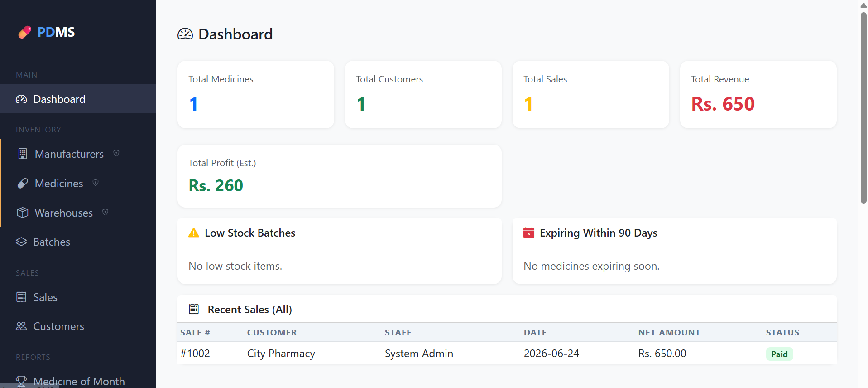
Task: Click the Recent Sales (All) heading
Action: (250, 310)
